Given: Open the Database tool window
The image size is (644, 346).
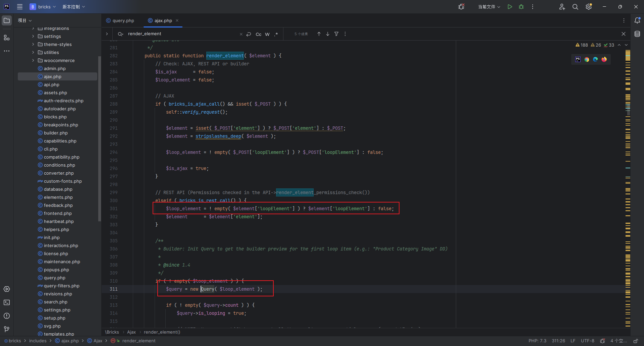Looking at the screenshot, I should pos(637,34).
